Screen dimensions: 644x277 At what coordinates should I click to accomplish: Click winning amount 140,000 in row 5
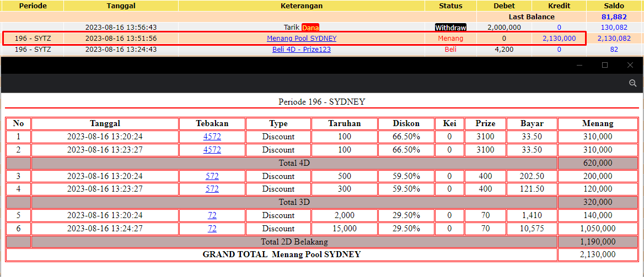click(x=598, y=215)
